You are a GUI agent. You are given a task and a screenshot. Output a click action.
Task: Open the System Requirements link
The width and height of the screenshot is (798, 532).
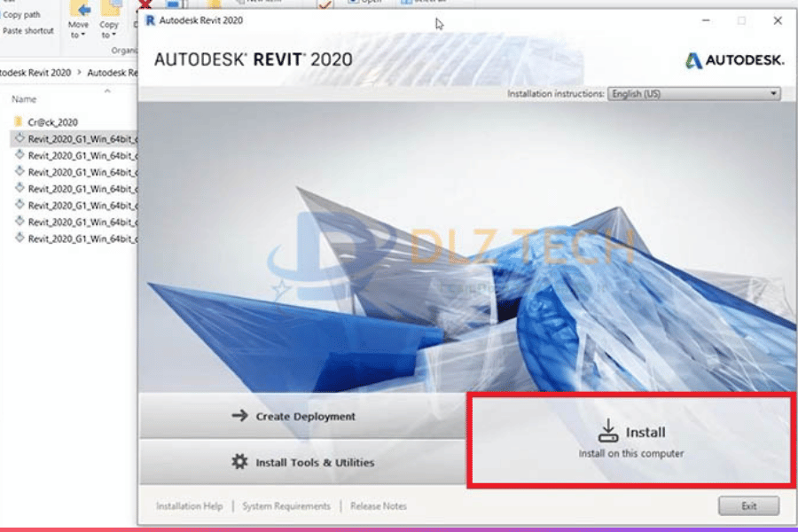point(286,506)
